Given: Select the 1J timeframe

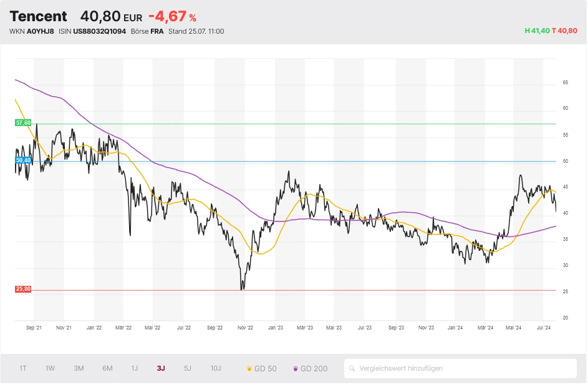Looking at the screenshot, I should click(135, 369).
